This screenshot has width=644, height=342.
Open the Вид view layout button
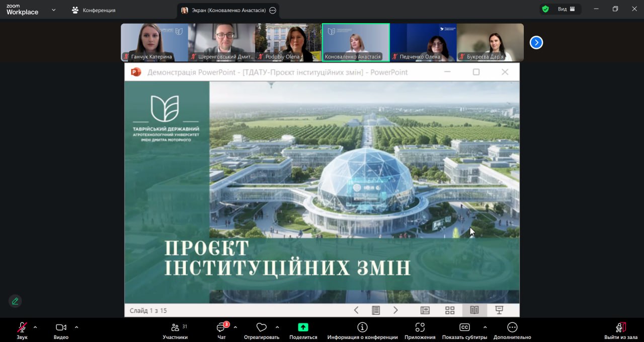567,9
